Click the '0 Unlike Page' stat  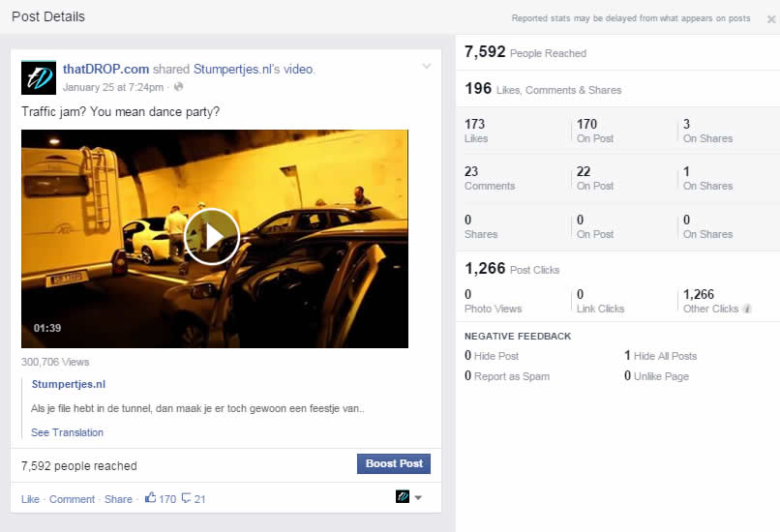tap(657, 376)
